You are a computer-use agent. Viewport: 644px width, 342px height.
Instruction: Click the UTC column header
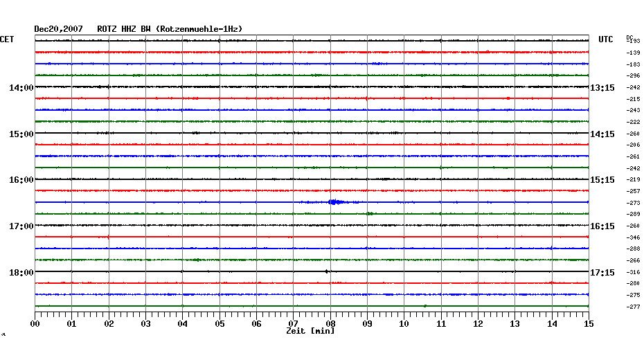coord(606,39)
